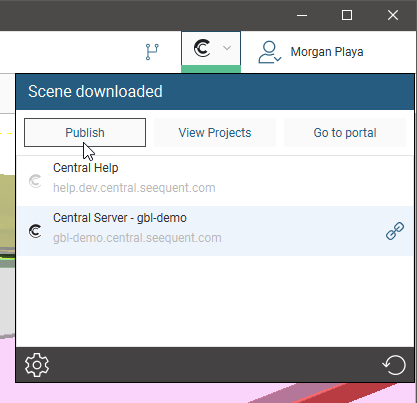Toggle the chain link connection icon
Viewport: 417px width, 403px height.
pos(395,231)
